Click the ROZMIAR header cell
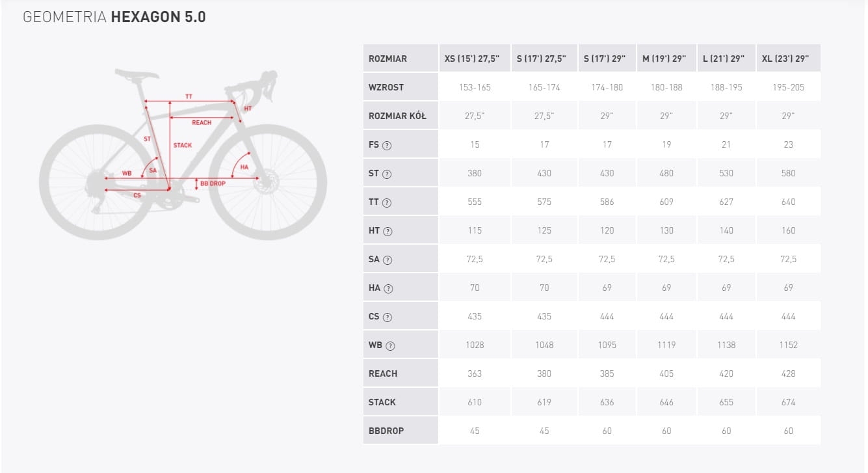 click(x=388, y=59)
